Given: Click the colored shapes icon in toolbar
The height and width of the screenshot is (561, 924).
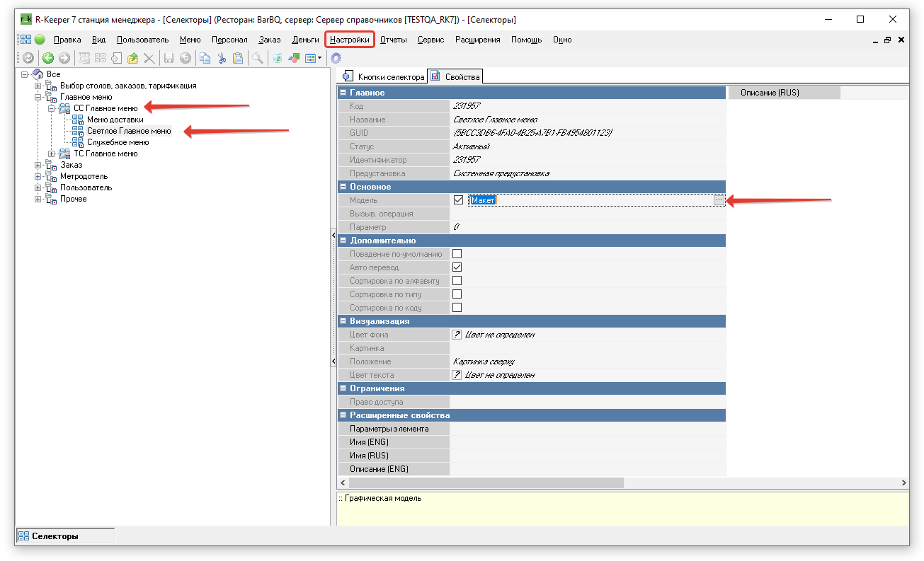Looking at the screenshot, I should coord(294,59).
